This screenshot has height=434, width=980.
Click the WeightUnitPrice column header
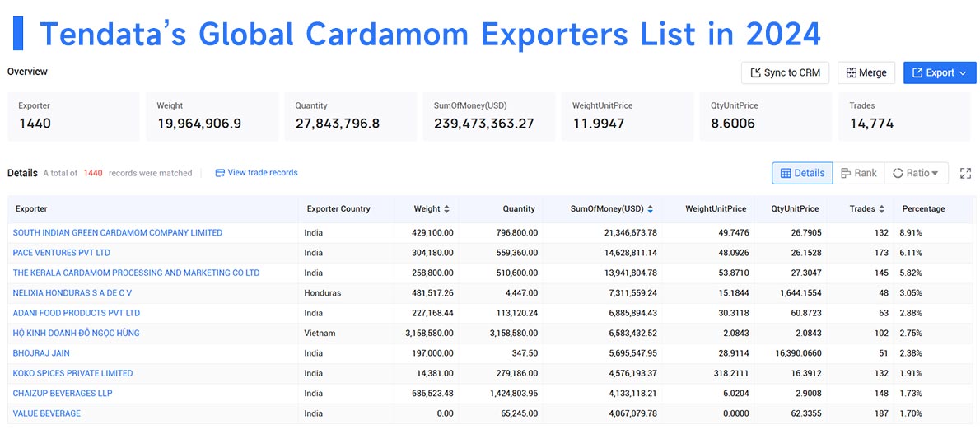coord(714,209)
